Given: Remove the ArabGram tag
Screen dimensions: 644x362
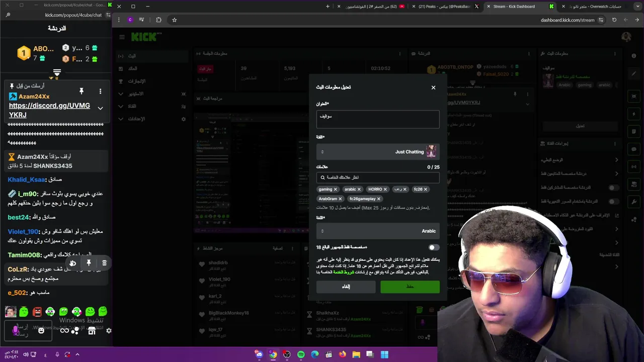Looking at the screenshot, I should tap(341, 199).
